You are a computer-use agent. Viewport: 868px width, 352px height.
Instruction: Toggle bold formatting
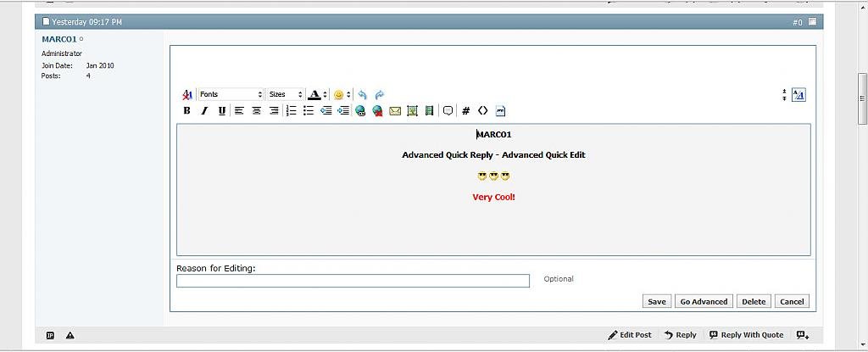click(x=187, y=111)
